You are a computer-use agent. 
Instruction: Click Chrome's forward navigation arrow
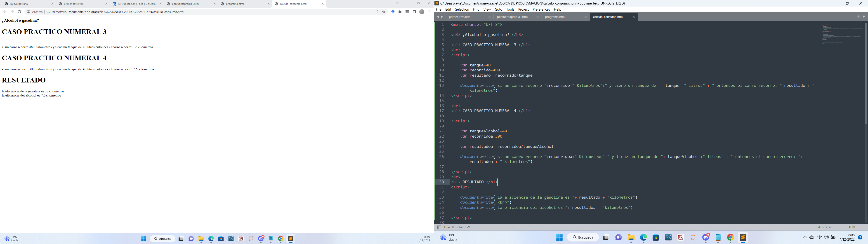(12, 12)
